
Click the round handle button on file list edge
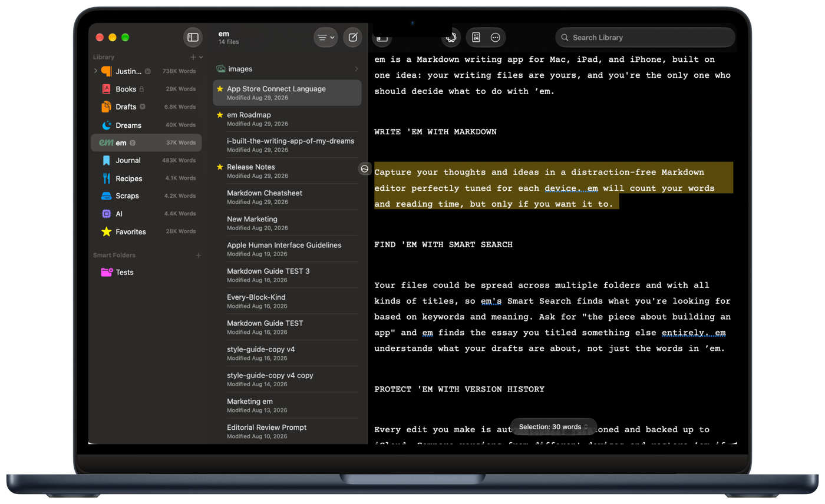click(x=365, y=169)
